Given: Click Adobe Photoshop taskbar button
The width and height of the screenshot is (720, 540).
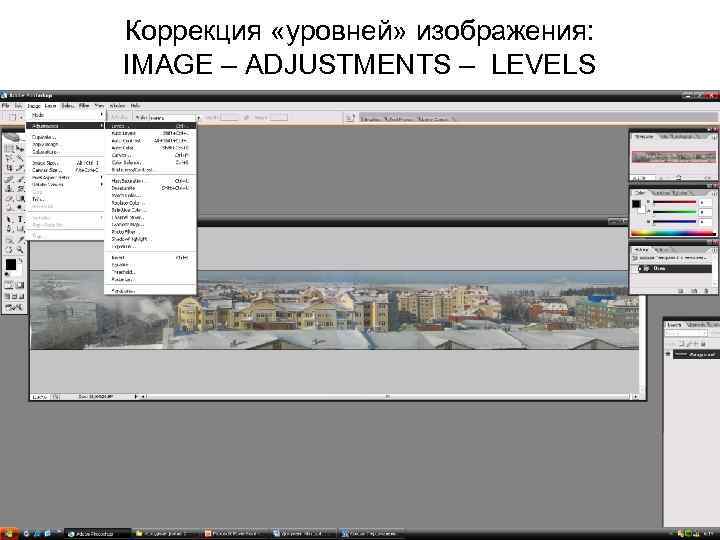Looking at the screenshot, I should [98, 534].
